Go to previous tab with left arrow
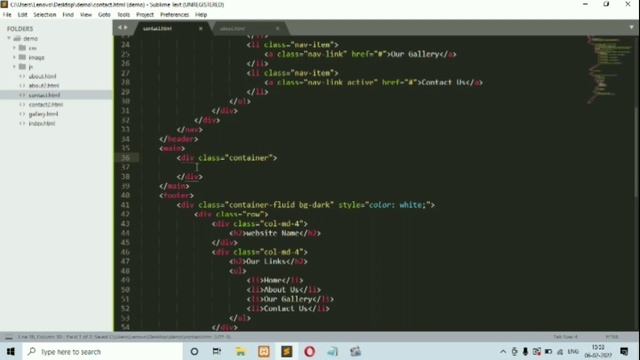This screenshot has height=360, width=640. click(x=120, y=28)
